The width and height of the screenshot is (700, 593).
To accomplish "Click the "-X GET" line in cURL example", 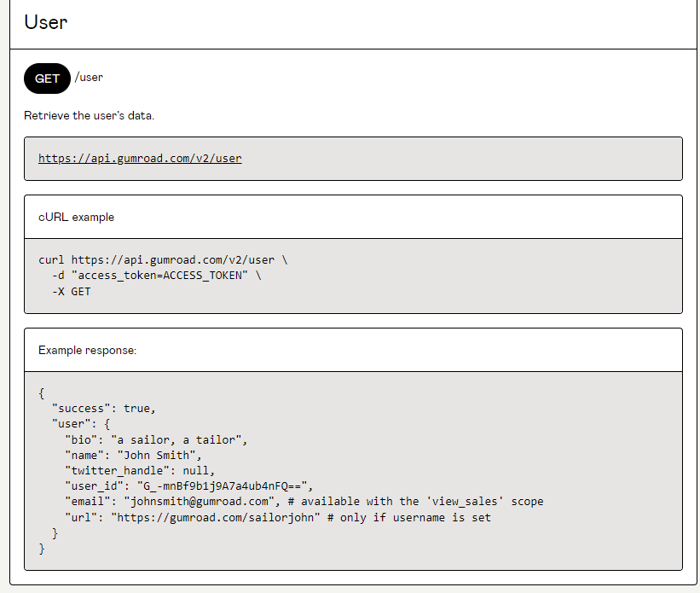I will 72,292.
